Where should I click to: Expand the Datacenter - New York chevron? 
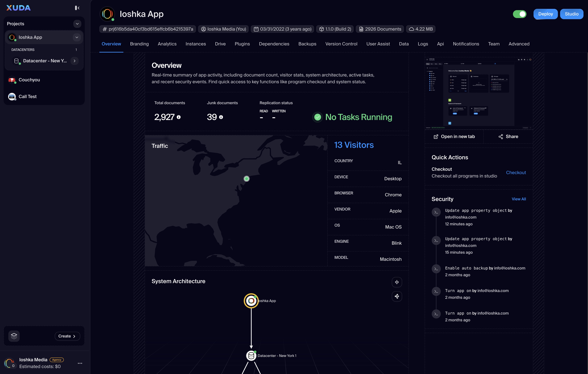click(x=74, y=61)
